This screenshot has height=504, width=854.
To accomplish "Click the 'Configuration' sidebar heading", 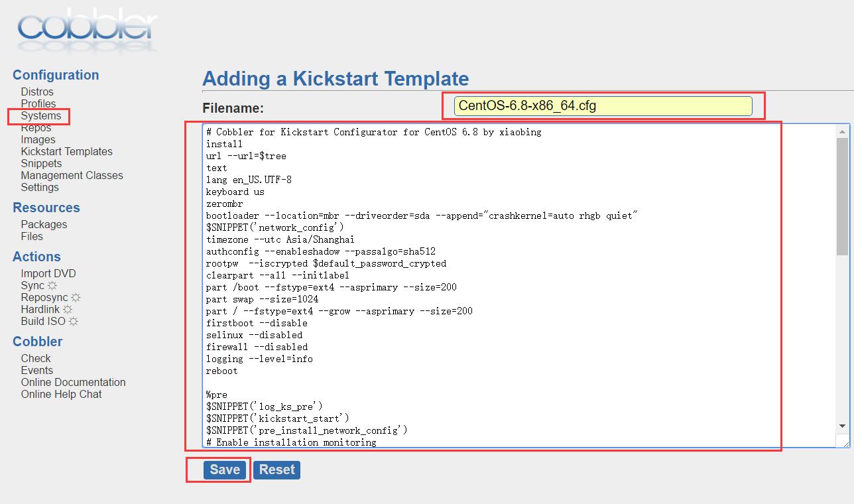I will (56, 75).
